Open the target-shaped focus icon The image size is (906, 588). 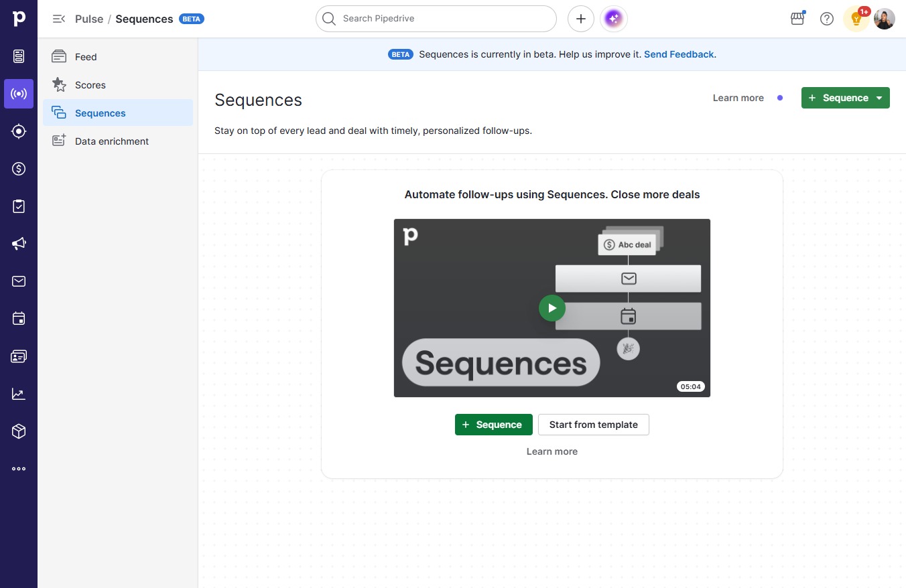click(x=19, y=131)
